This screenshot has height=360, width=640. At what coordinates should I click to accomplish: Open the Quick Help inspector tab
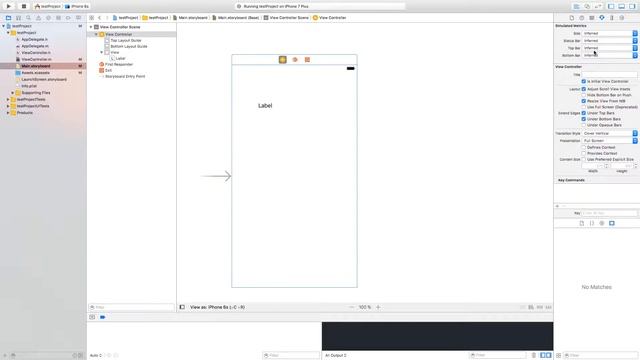pos(582,18)
